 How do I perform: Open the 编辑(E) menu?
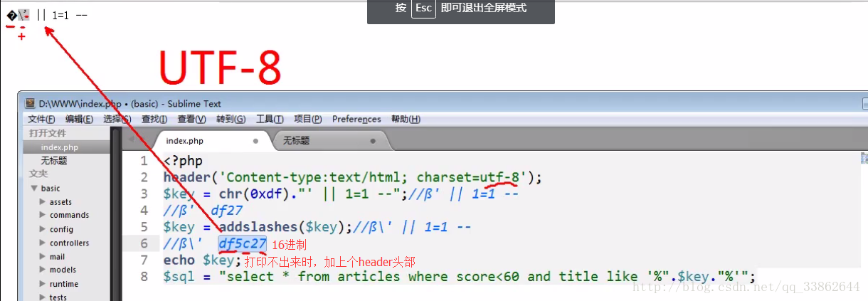click(x=79, y=119)
